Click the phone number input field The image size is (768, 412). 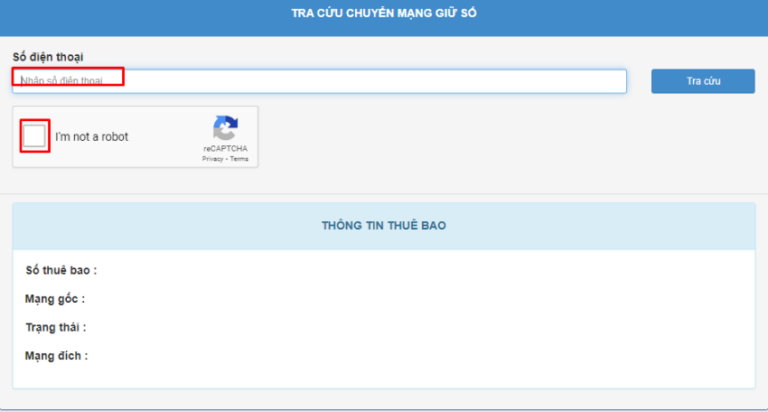[x=320, y=81]
